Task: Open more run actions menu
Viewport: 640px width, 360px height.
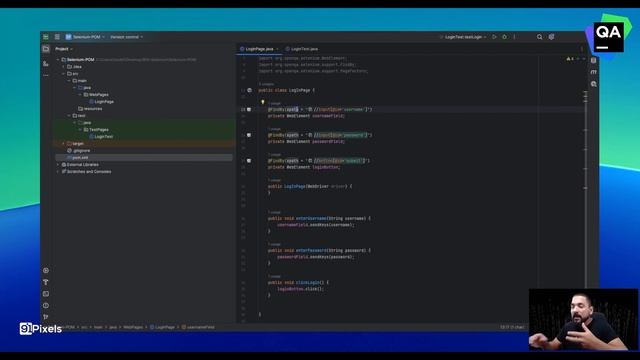Action: tap(514, 37)
